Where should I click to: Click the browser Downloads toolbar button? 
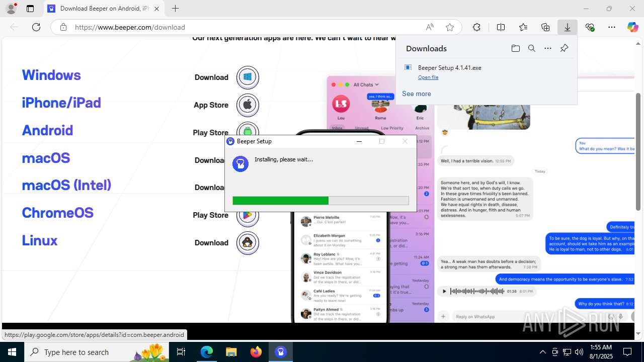(x=568, y=27)
